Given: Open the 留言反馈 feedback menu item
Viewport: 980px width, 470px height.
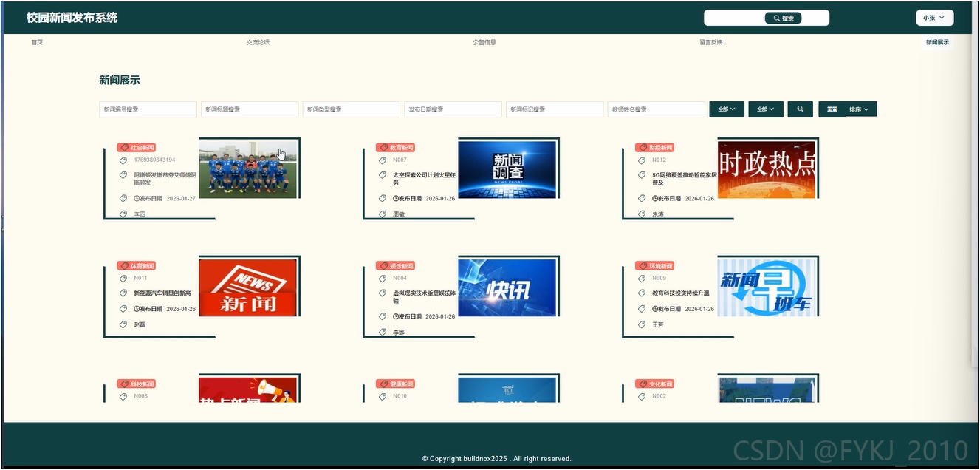Looking at the screenshot, I should click(x=711, y=42).
